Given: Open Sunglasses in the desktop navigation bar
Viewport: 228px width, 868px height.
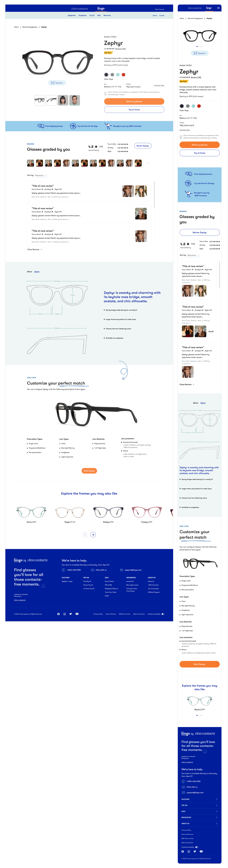Looking at the screenshot, I should point(83,15).
